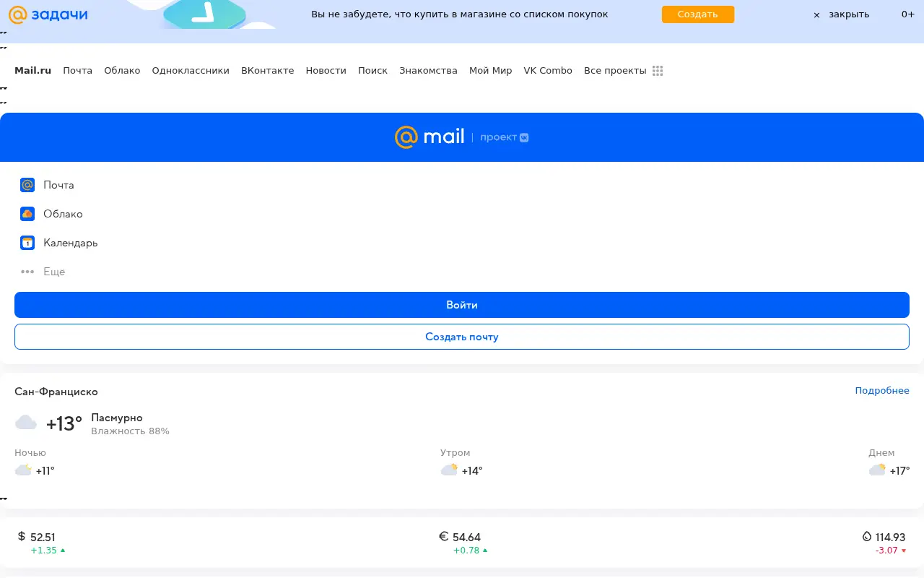
Task: Click the Ночью weather icon
Action: (23, 470)
